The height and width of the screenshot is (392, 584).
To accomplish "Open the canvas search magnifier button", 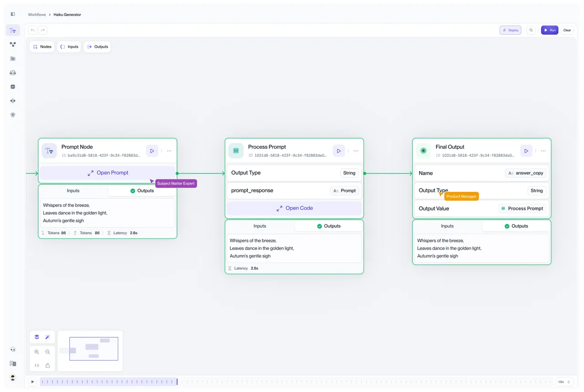I will pos(531,30).
